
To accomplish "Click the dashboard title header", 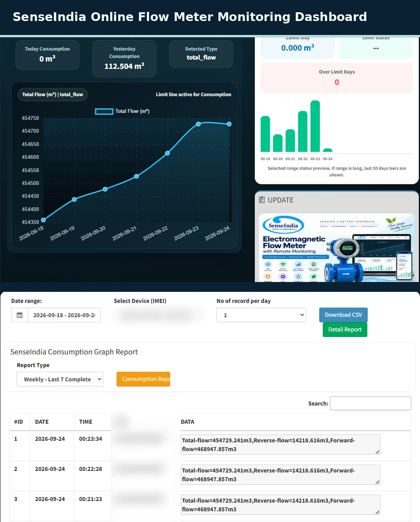I will point(190,17).
